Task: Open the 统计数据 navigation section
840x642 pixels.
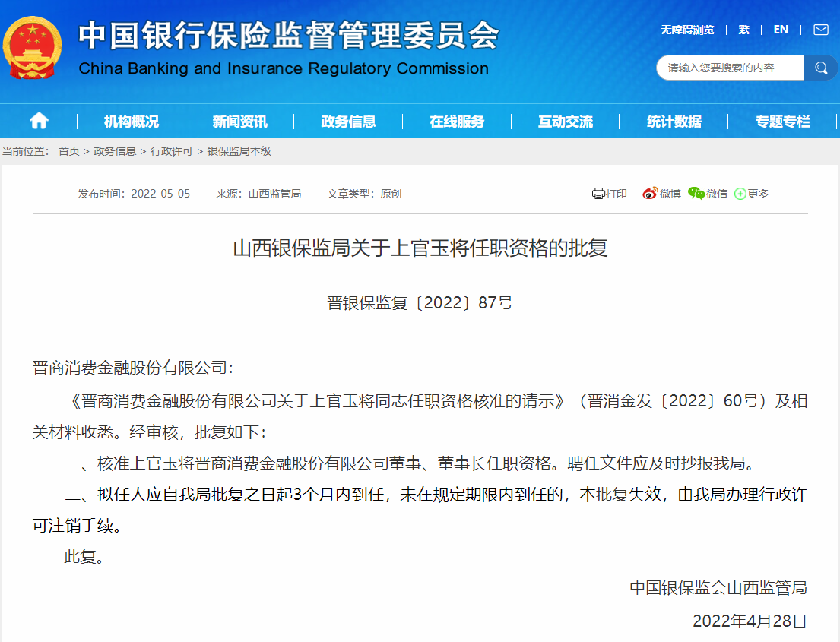Action: coord(674,120)
